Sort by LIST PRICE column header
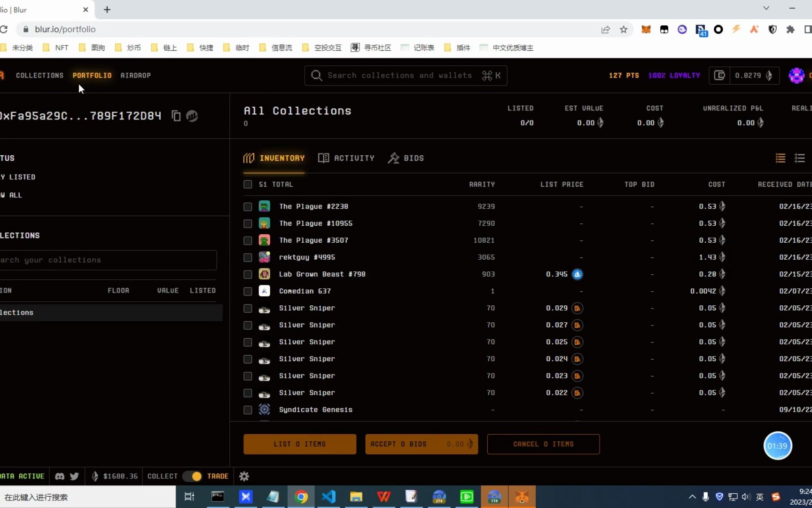The image size is (812, 508). (x=562, y=184)
